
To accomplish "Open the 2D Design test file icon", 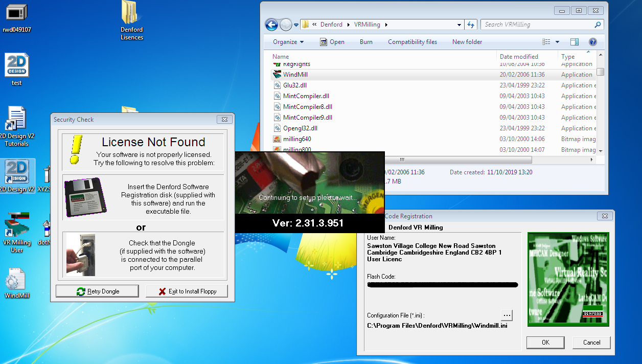I will [x=16, y=66].
